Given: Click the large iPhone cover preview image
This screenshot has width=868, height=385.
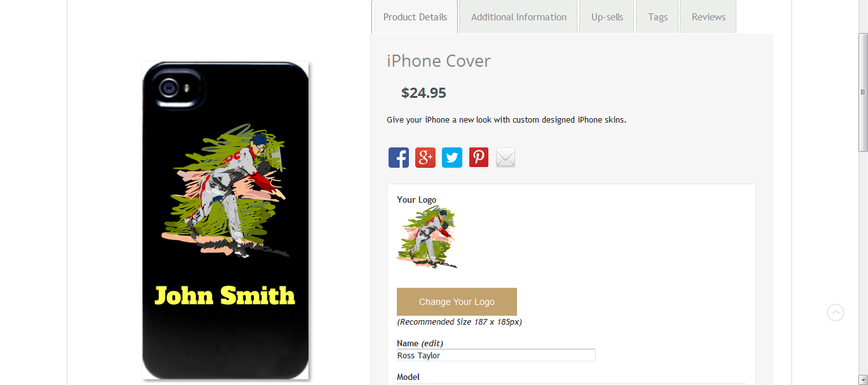Looking at the screenshot, I should pos(225,220).
